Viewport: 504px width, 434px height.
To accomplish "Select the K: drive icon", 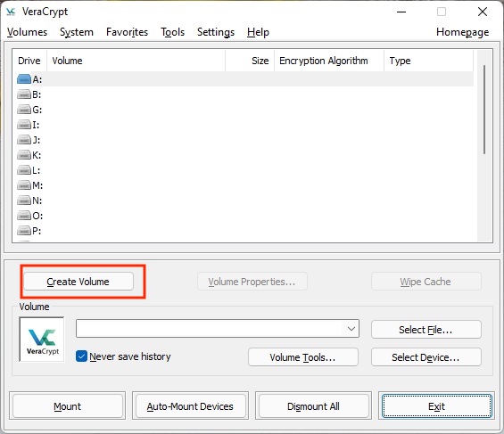I will pos(24,155).
